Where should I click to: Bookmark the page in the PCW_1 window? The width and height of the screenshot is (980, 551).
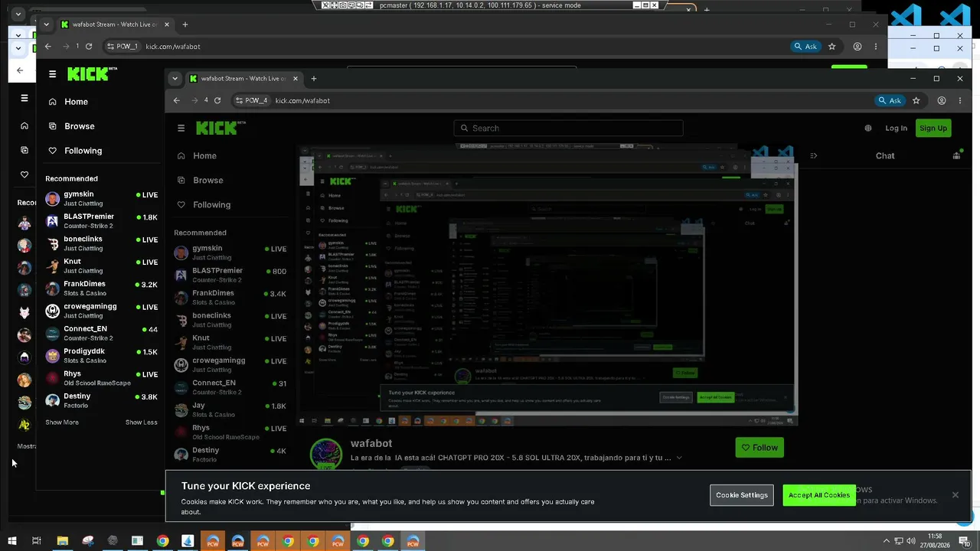(x=832, y=46)
